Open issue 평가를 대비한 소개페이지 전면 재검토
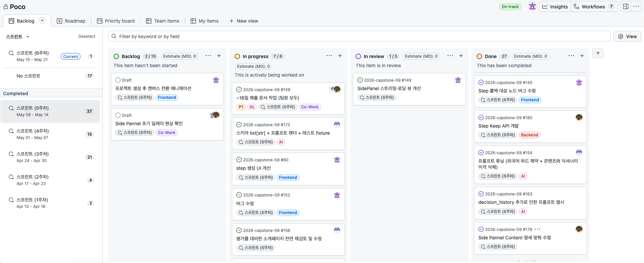Viewport: 644px width, 263px height. 279,239
